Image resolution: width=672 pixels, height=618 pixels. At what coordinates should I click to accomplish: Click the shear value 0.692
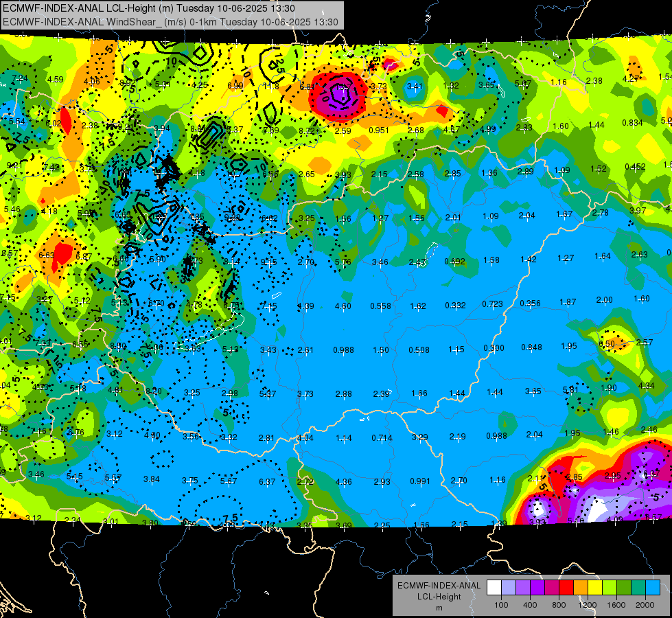[454, 261]
